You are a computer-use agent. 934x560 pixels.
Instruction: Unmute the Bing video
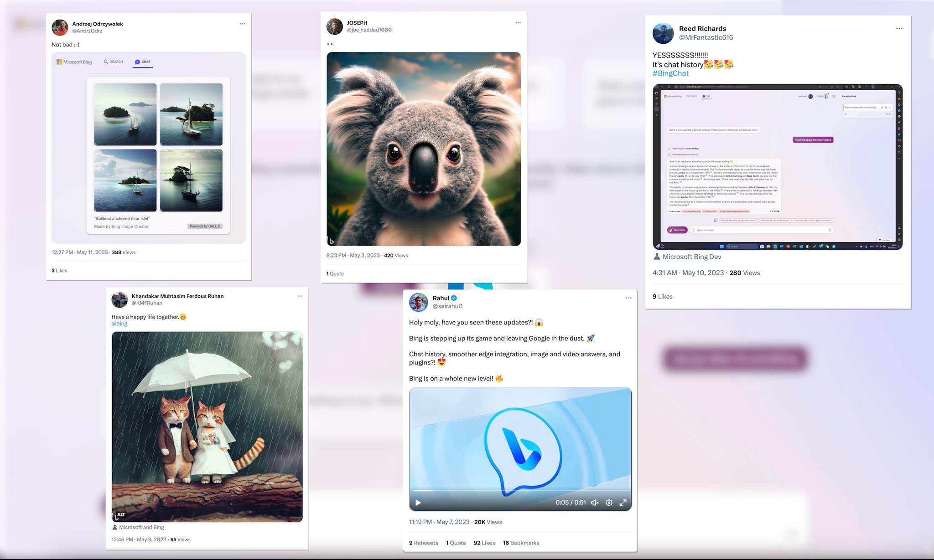tap(595, 503)
